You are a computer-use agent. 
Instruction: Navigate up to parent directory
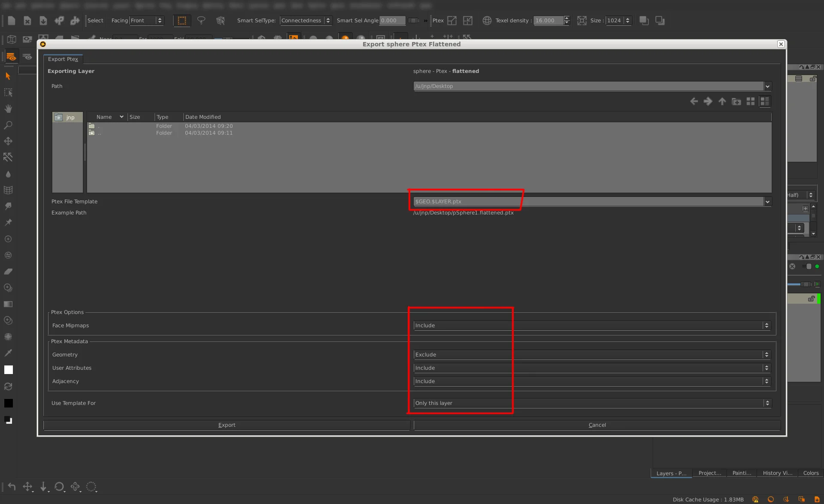[722, 102]
